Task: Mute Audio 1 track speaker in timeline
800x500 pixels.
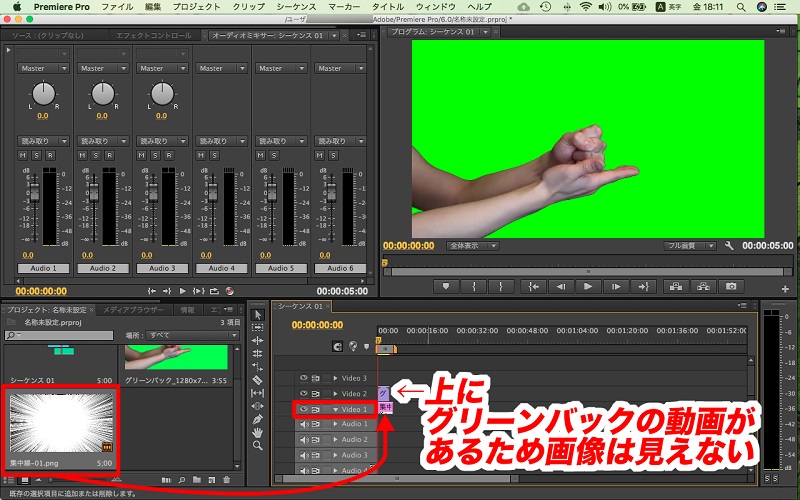Action: [304, 424]
